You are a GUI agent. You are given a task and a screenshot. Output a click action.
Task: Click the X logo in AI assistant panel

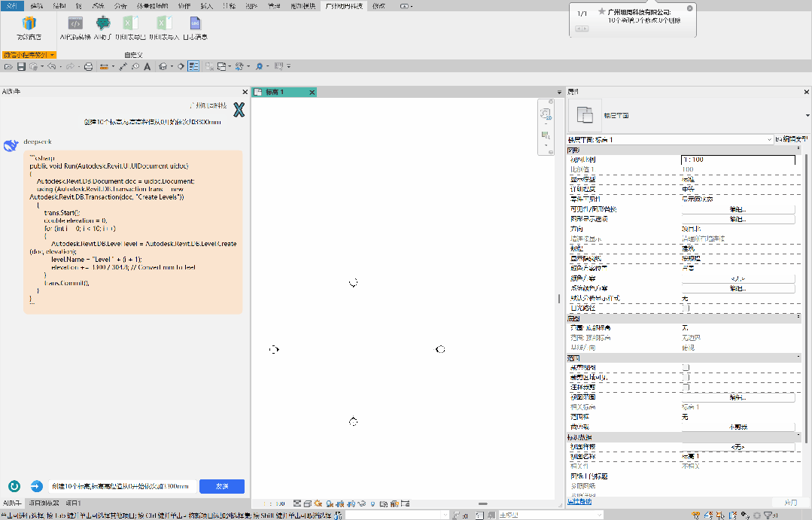click(239, 110)
